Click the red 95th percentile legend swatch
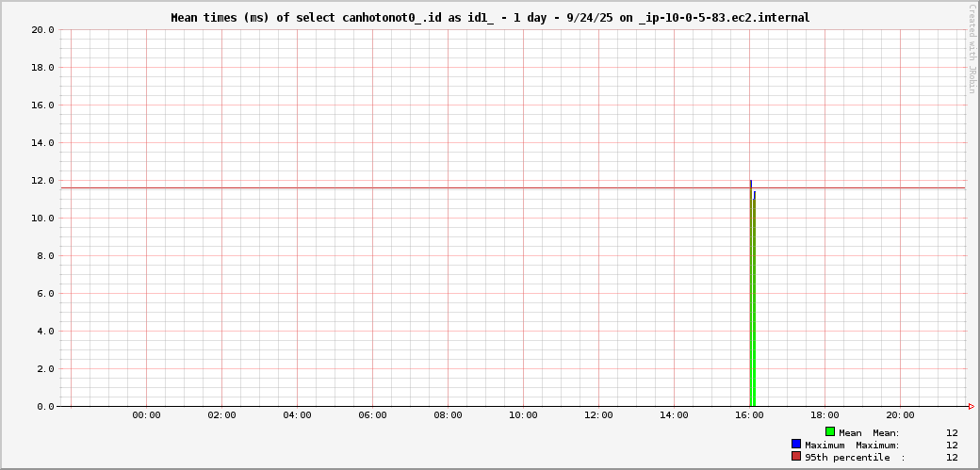 click(796, 456)
